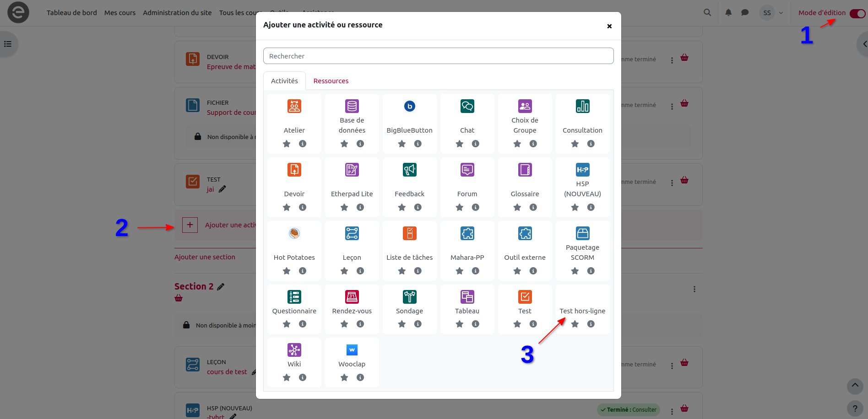The width and height of the screenshot is (868, 419).
Task: Choose the Wooclap activity icon
Action: (352, 350)
